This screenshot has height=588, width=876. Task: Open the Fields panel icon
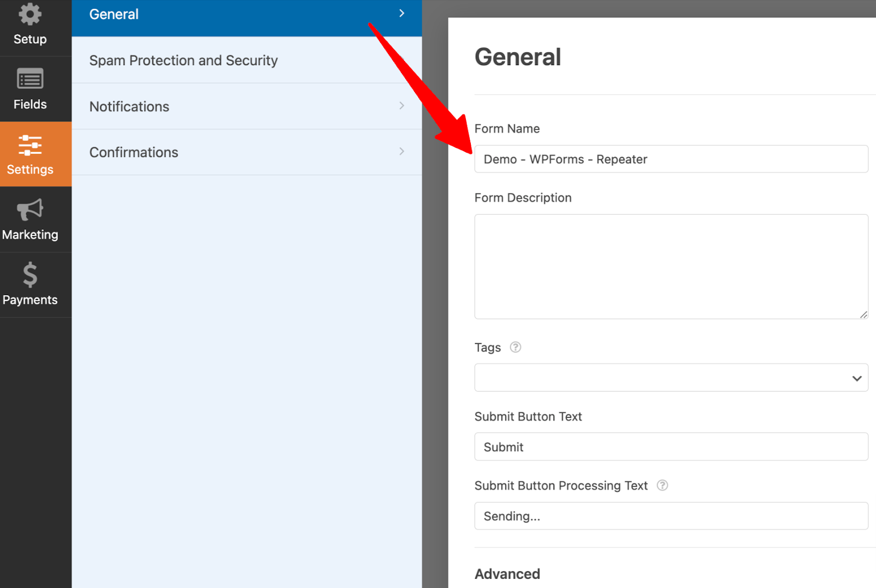click(x=30, y=79)
